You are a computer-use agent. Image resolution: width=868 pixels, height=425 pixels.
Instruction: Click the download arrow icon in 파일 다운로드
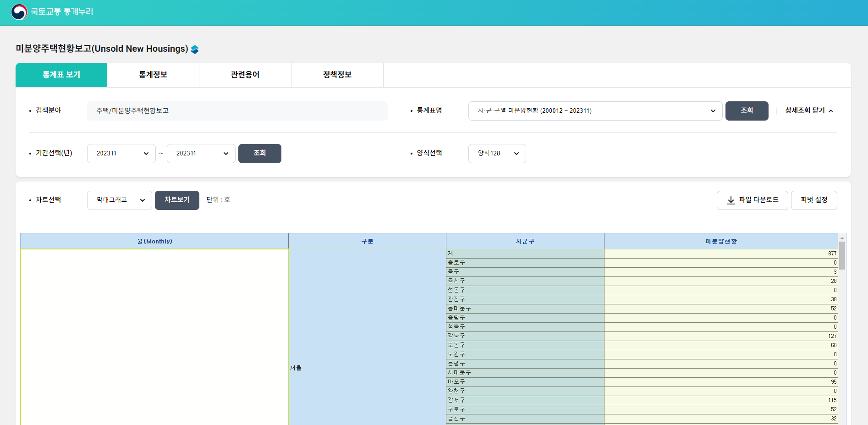click(731, 200)
